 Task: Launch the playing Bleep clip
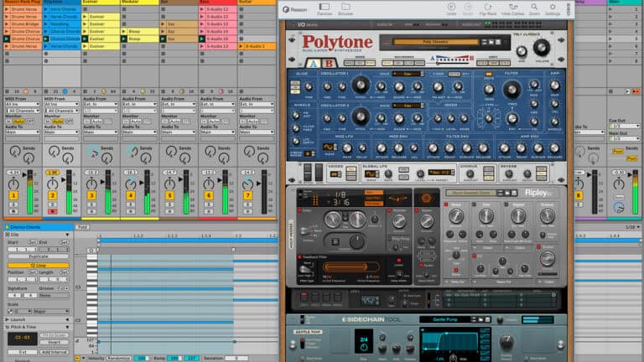[x=124, y=39]
